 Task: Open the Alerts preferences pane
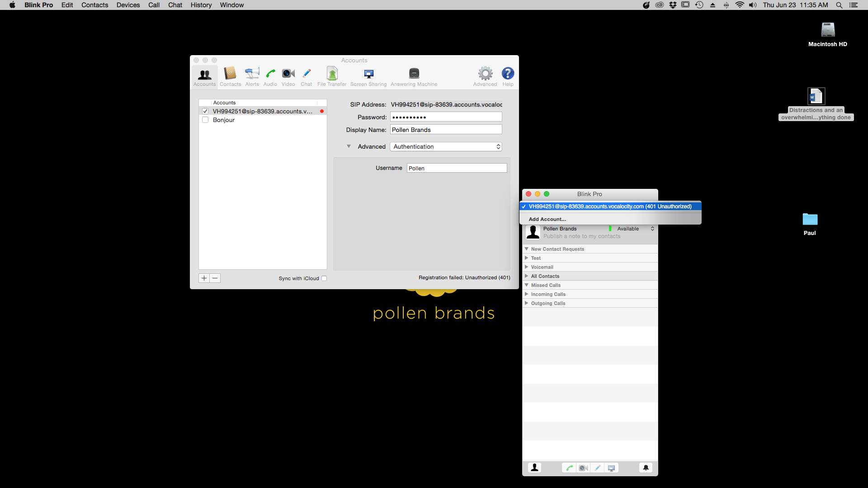252,76
